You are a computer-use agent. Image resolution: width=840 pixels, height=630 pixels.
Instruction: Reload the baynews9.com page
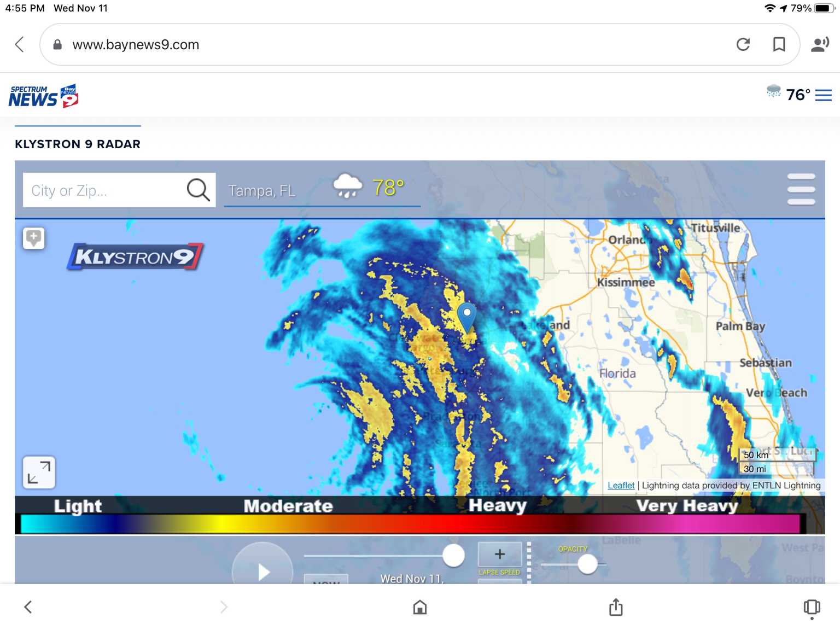click(x=743, y=44)
